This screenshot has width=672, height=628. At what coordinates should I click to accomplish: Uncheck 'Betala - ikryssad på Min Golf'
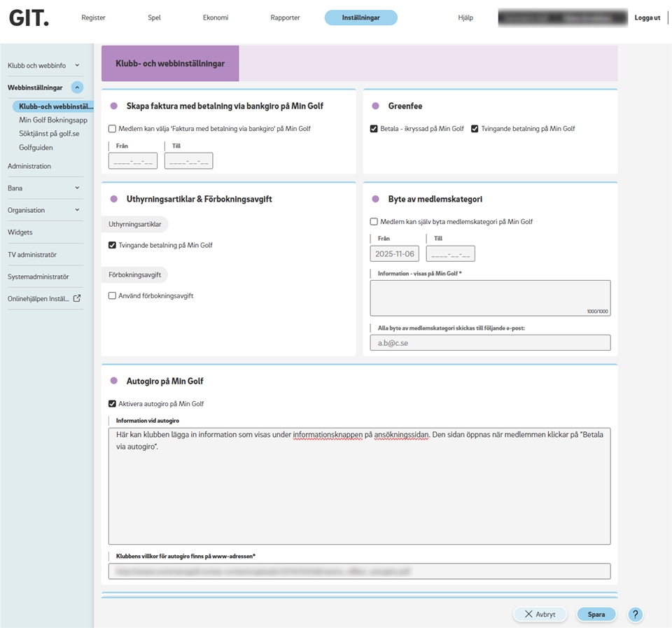(374, 129)
